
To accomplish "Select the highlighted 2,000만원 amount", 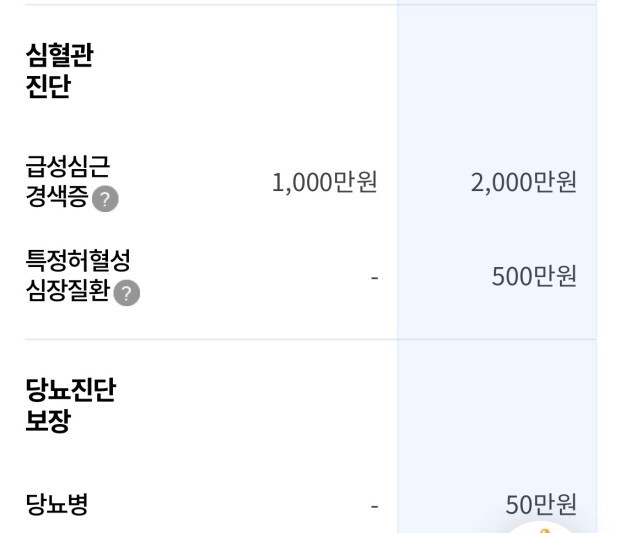I will [524, 182].
